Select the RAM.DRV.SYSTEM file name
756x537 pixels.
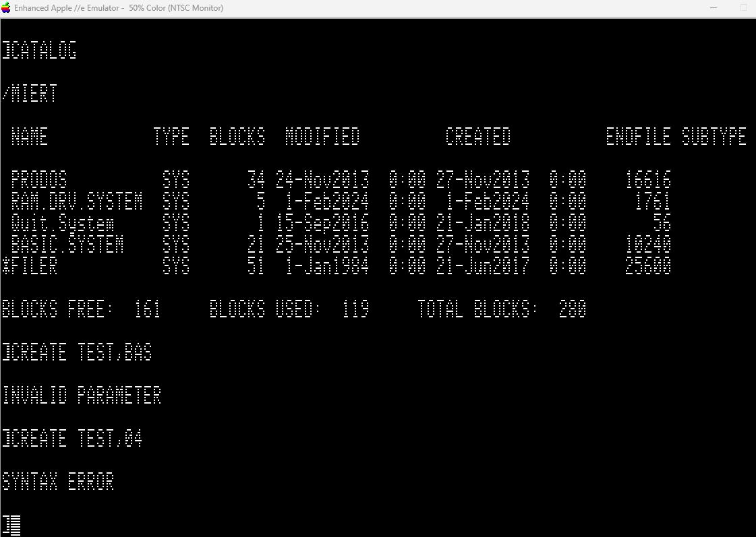(x=77, y=201)
